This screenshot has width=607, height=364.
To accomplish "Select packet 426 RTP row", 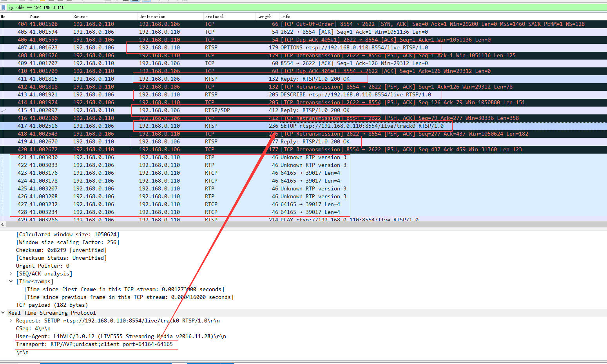I will point(303,196).
